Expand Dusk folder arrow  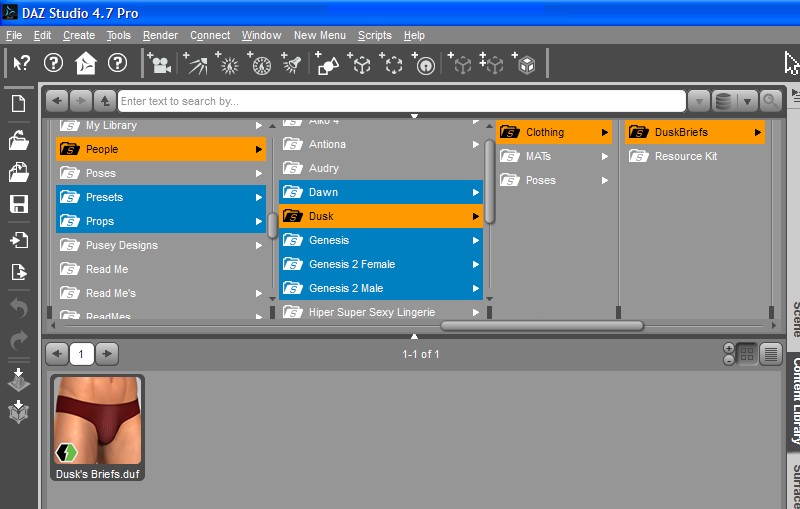pos(476,216)
